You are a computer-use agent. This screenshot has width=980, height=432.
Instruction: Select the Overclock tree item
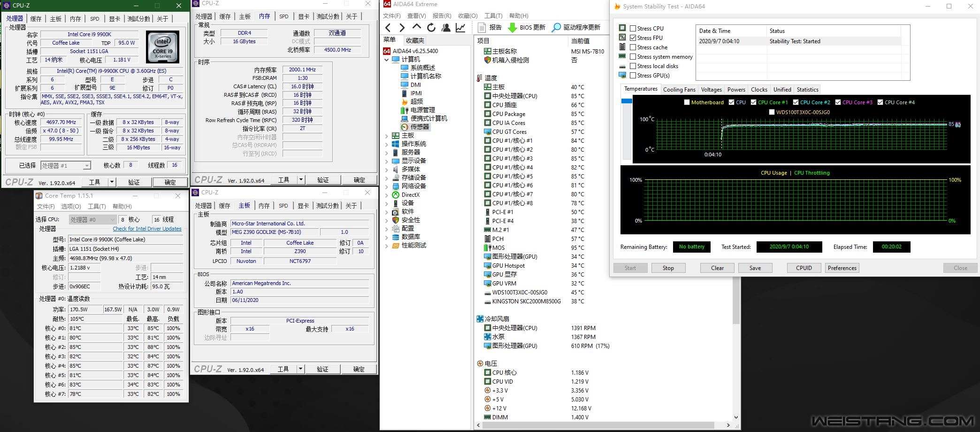coord(417,101)
